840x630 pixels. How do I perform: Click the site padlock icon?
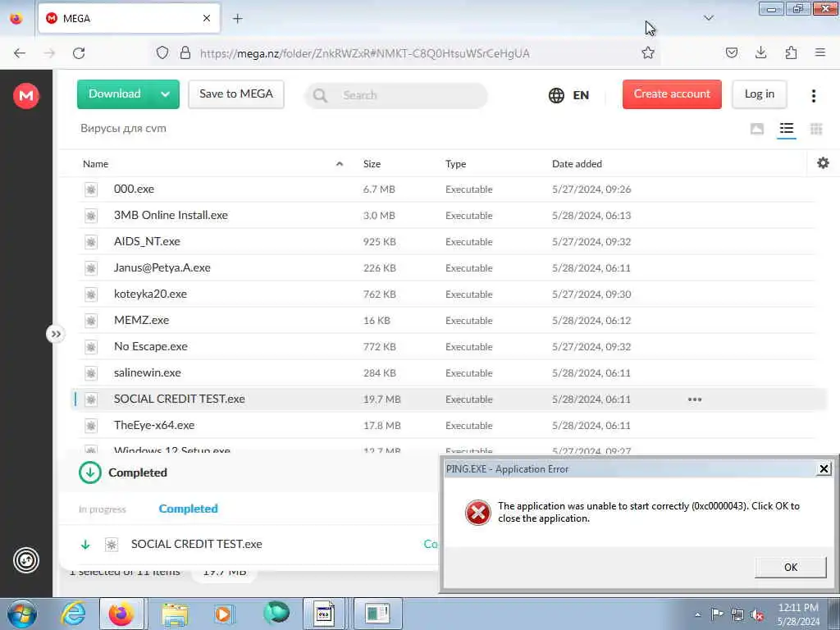pyautogui.click(x=185, y=52)
